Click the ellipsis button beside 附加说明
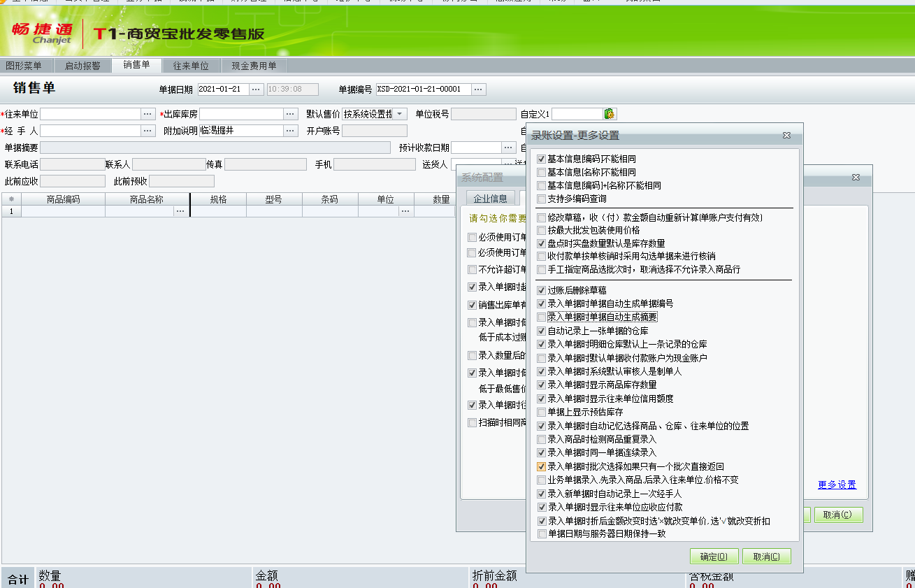 pyautogui.click(x=290, y=131)
